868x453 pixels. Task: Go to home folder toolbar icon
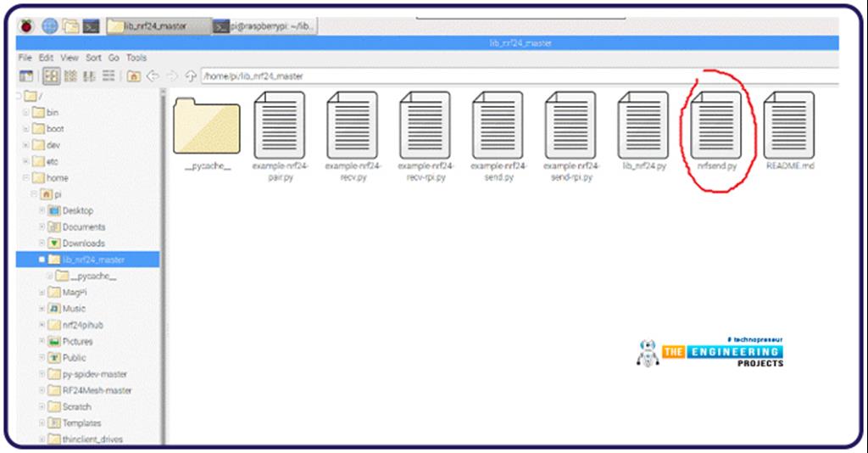pos(133,76)
